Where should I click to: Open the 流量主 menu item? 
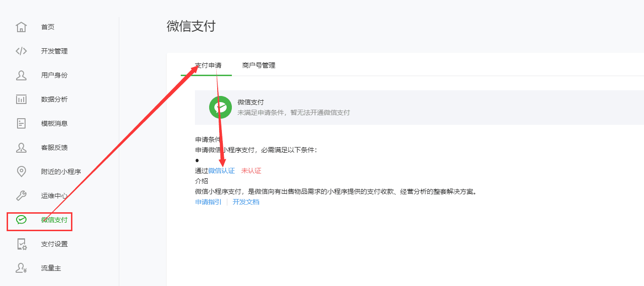(x=51, y=268)
